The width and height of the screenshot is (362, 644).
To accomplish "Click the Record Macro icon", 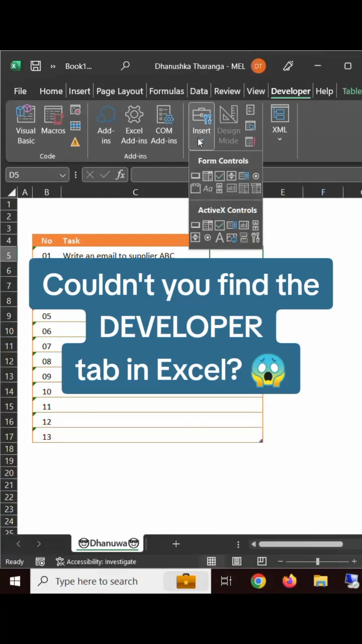I will pyautogui.click(x=75, y=110).
